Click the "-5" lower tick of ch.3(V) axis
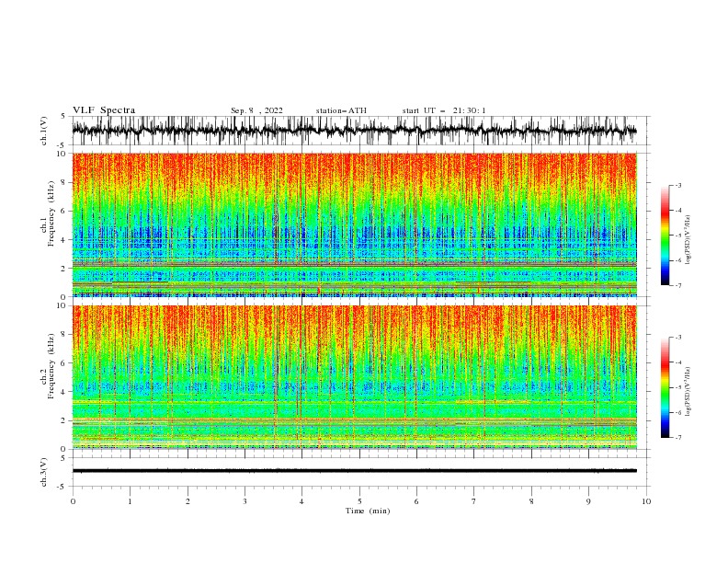728x563 pixels. (62, 487)
